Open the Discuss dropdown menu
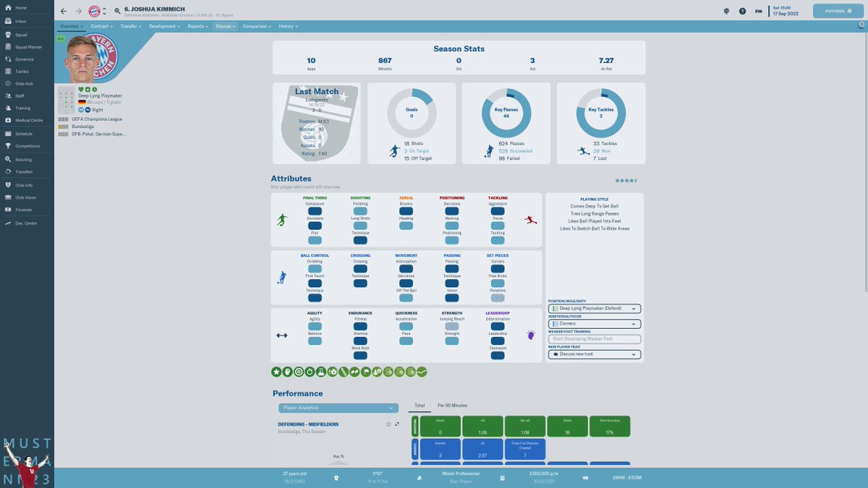 (226, 26)
